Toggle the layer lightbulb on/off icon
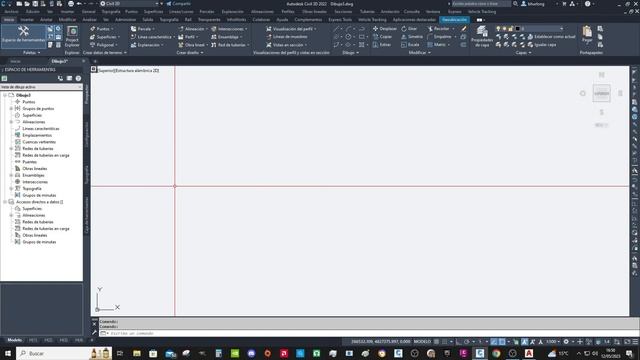The image size is (640, 360). point(498,29)
